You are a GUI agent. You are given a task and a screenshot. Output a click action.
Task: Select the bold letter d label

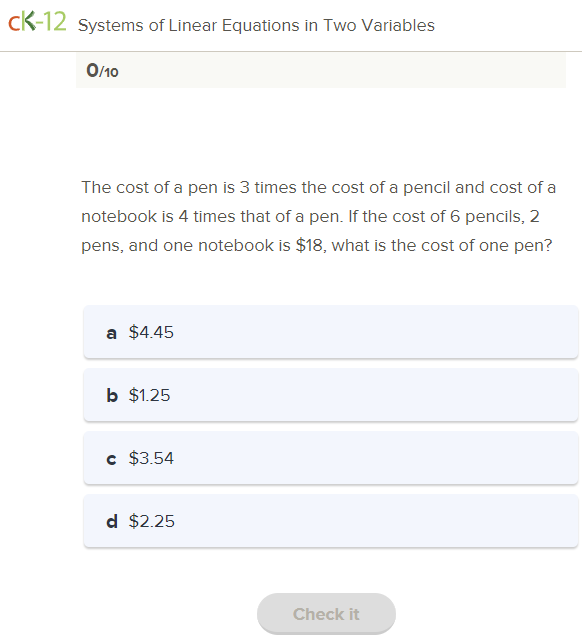click(x=112, y=521)
